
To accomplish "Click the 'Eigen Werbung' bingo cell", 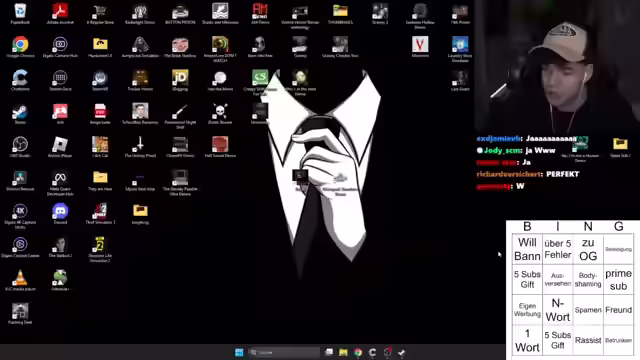I will [x=527, y=310].
